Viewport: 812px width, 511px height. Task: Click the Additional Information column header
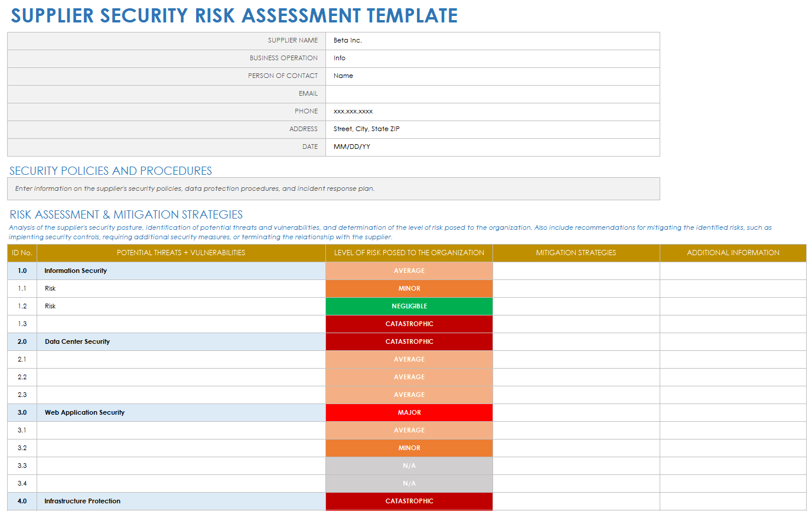coord(733,253)
